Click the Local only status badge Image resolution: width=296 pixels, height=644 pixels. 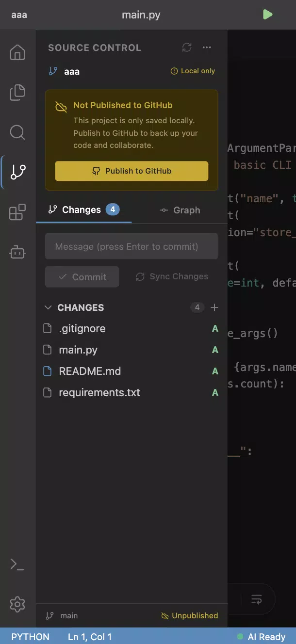(x=193, y=71)
